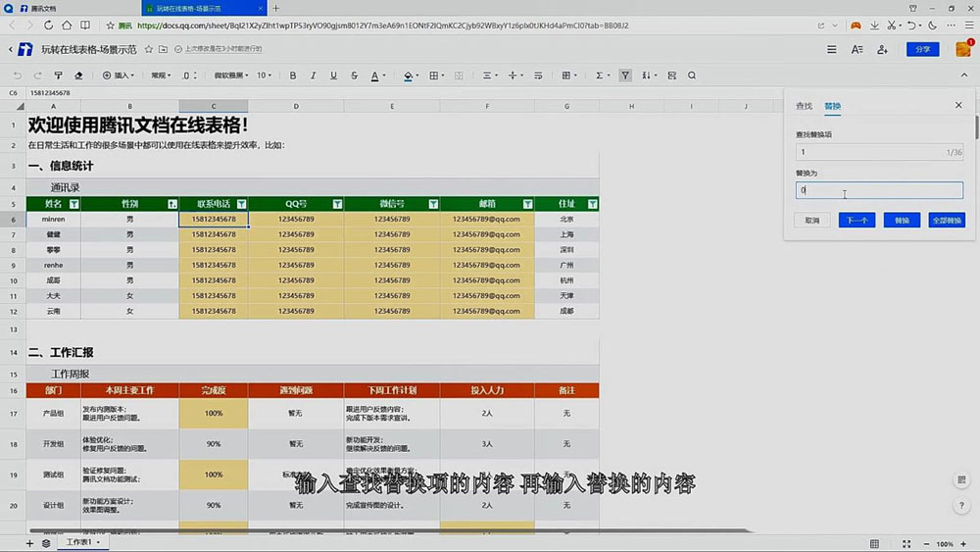The width and height of the screenshot is (980, 552).
Task: Open the text style A icon
Action: click(857, 49)
